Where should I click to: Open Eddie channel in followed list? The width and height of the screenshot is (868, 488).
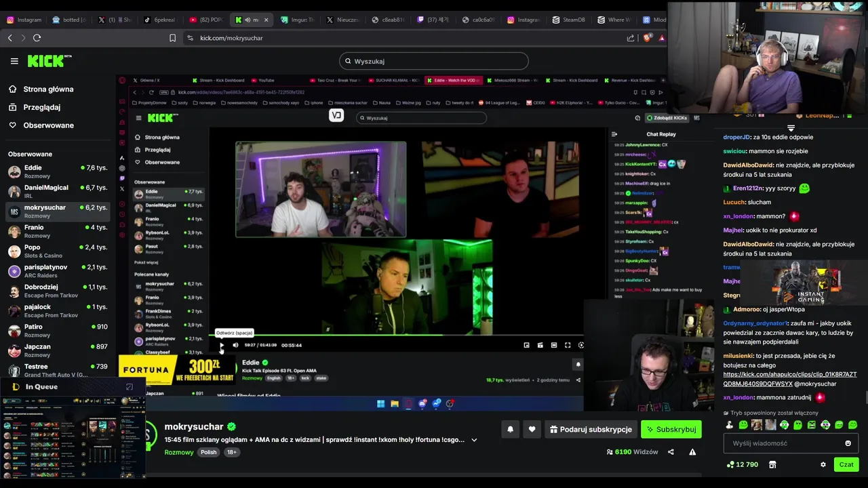[x=58, y=171]
